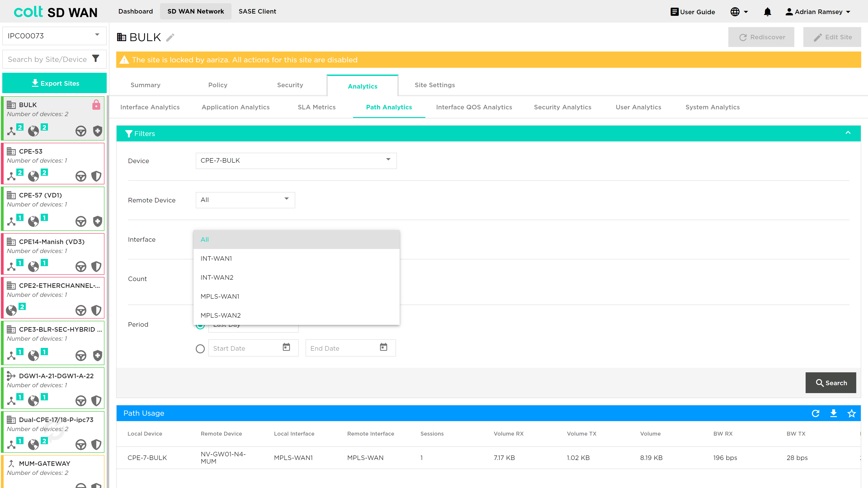Go to SASE Client in top navigation
The height and width of the screenshot is (488, 868).
tap(257, 12)
